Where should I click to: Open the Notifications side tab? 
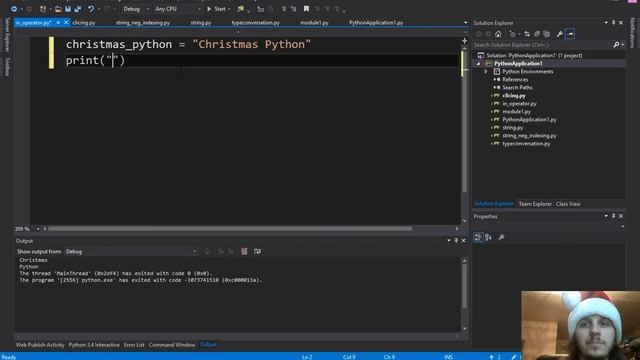point(632,33)
